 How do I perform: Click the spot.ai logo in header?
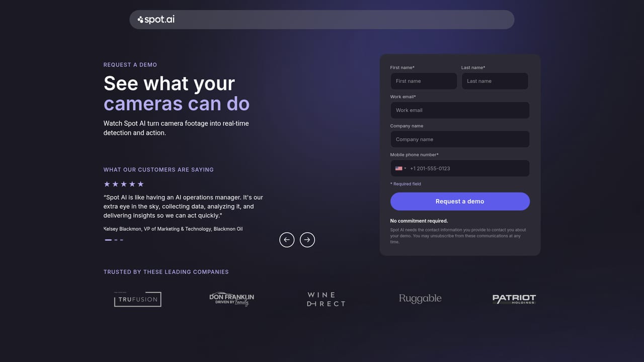pos(156,20)
